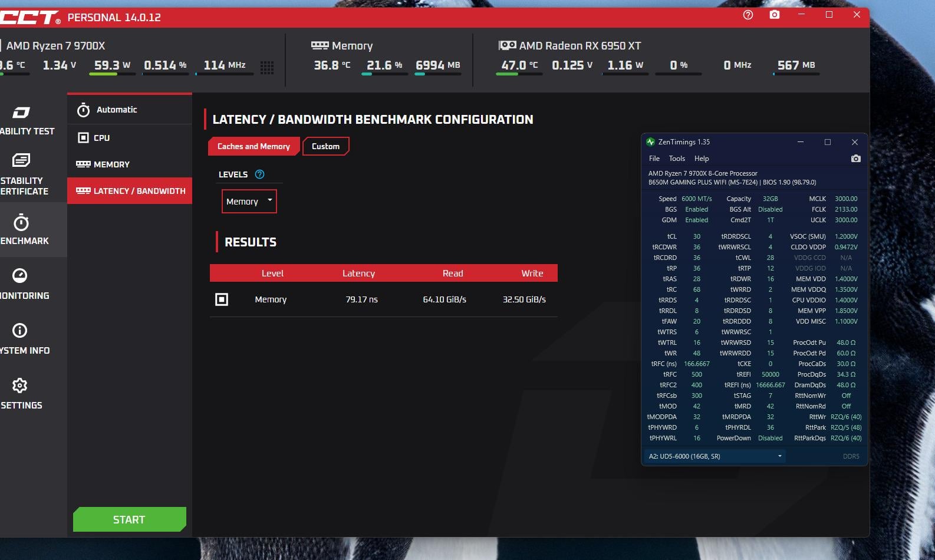Screen dimensions: 935x560
Task: Open OCCT help from the title bar
Action: click(x=748, y=15)
